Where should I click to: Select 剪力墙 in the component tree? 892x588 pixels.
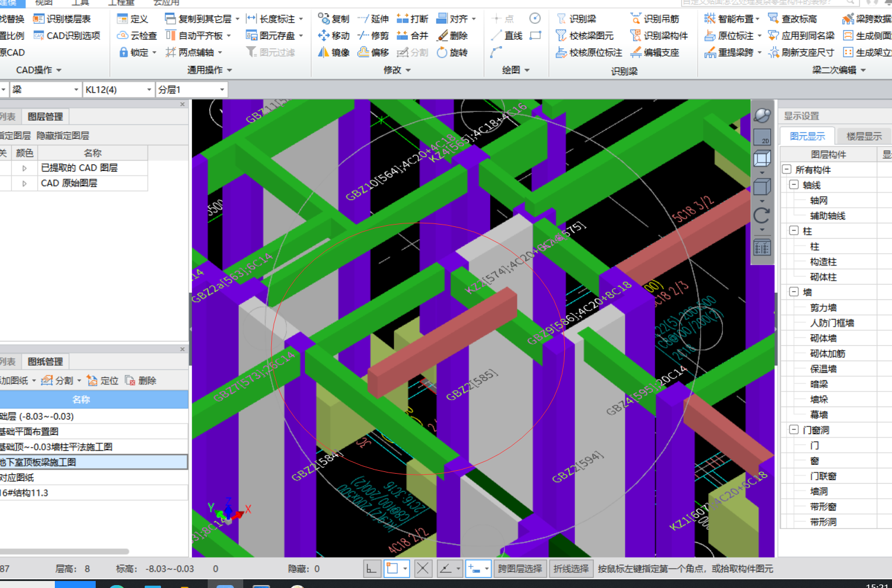point(823,307)
